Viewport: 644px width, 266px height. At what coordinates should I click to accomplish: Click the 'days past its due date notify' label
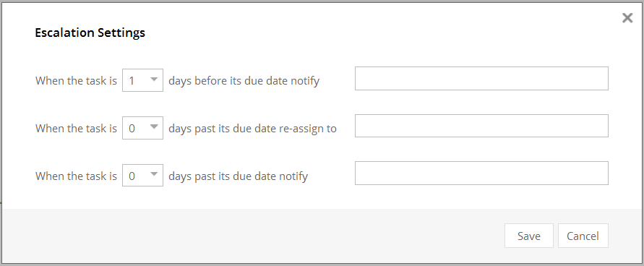(239, 176)
